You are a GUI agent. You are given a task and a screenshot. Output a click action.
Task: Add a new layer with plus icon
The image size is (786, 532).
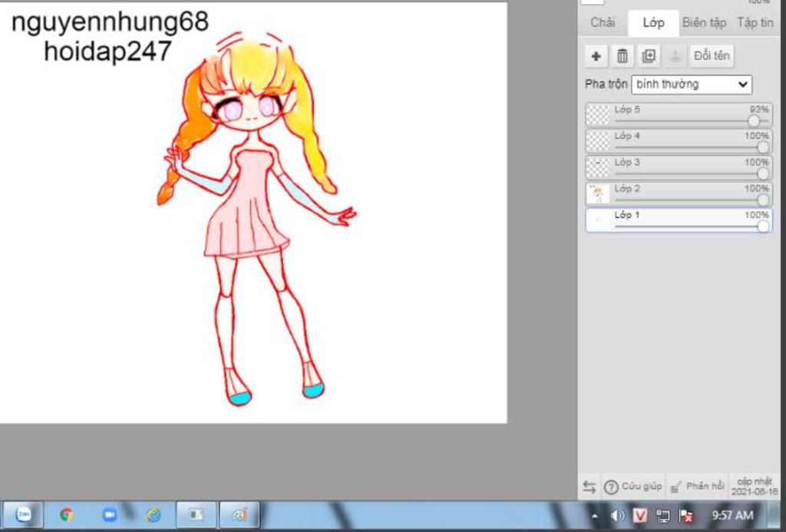point(596,56)
